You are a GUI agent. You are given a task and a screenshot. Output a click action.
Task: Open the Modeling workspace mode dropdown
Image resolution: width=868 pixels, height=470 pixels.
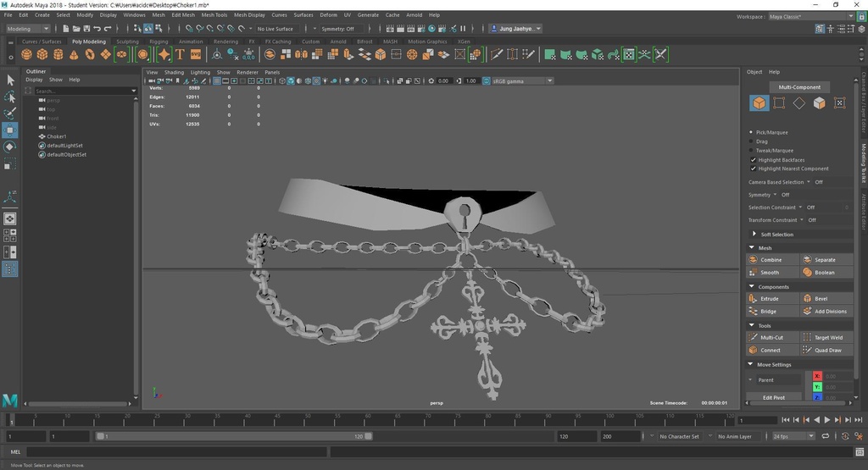tap(29, 29)
